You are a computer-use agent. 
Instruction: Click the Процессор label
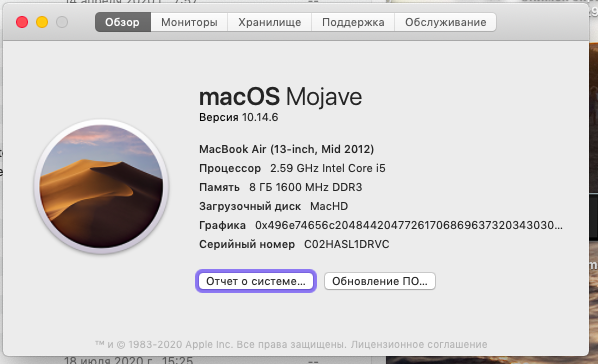[x=230, y=168]
